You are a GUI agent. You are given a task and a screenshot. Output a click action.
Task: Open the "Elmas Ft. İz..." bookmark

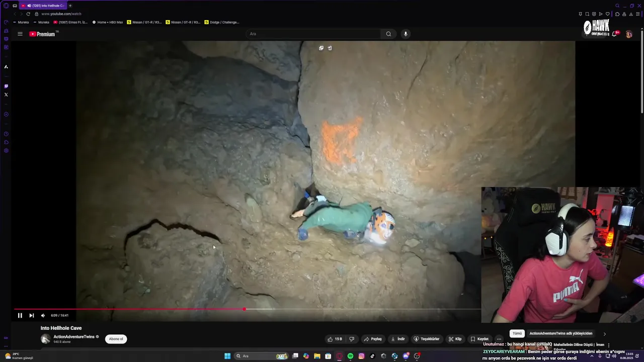[x=70, y=22]
